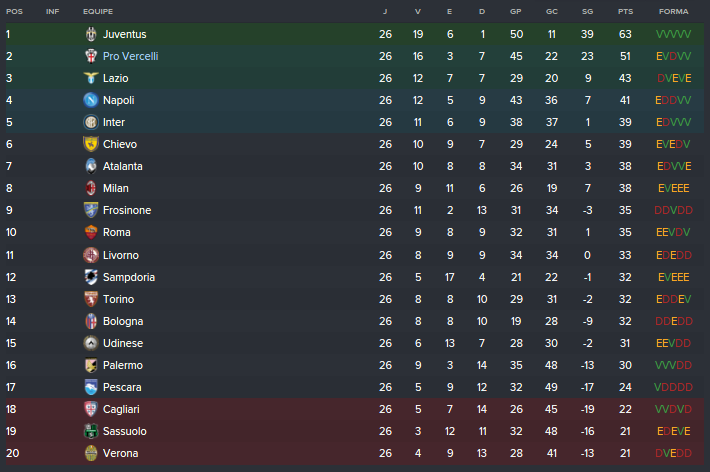Viewport: 710px width, 472px height.
Task: Sort table by POS column header
Action: pos(14,11)
